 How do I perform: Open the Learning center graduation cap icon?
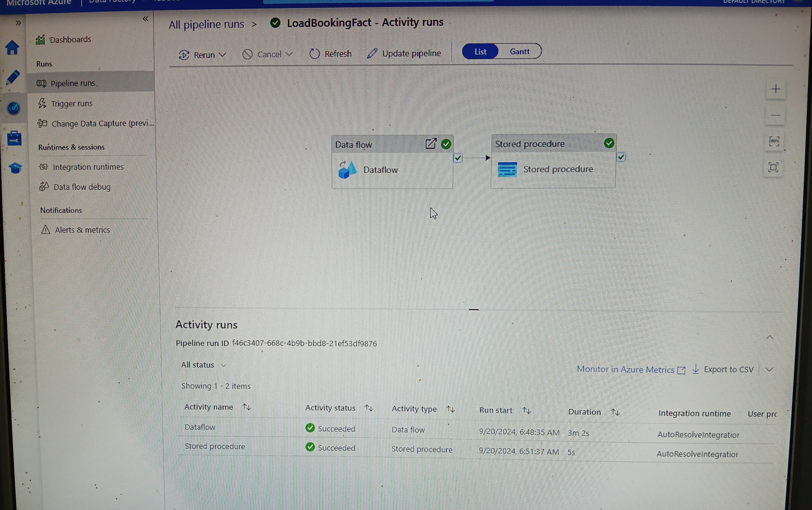point(15,168)
